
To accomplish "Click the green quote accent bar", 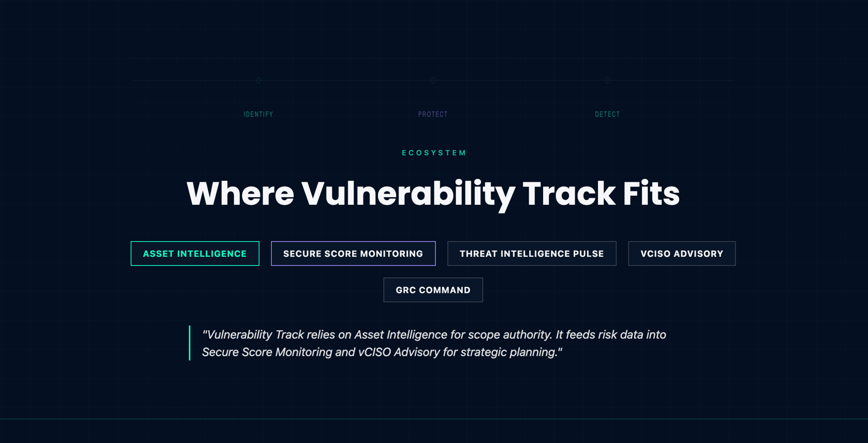I will click(190, 343).
